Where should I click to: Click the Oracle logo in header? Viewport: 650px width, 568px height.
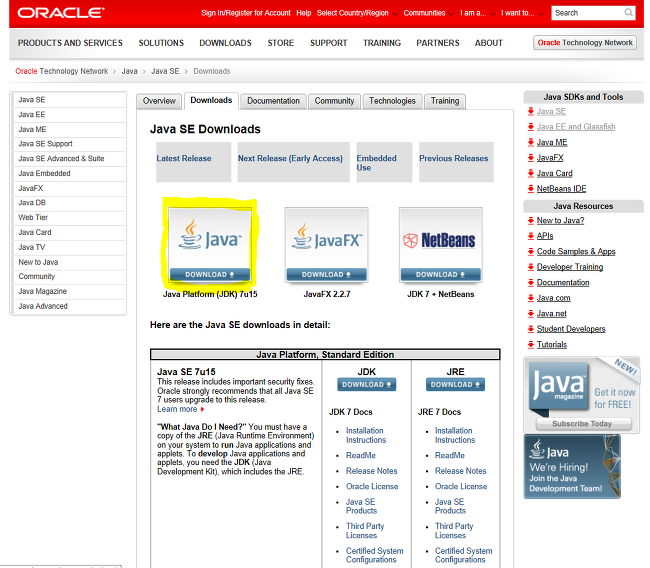(x=61, y=13)
